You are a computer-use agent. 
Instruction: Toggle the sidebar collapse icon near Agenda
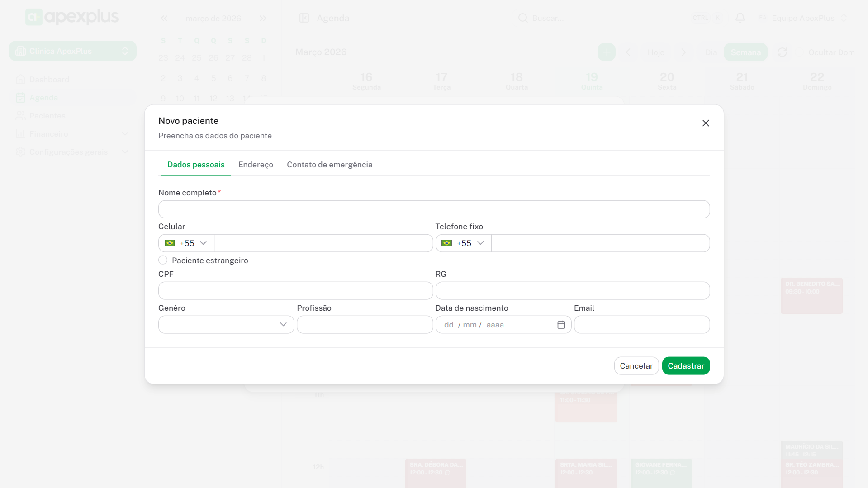click(x=304, y=18)
